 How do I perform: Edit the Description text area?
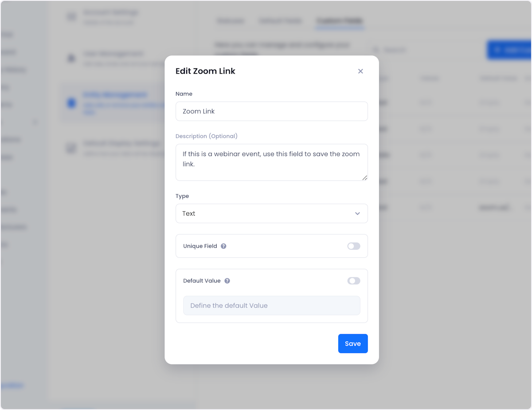tap(272, 162)
